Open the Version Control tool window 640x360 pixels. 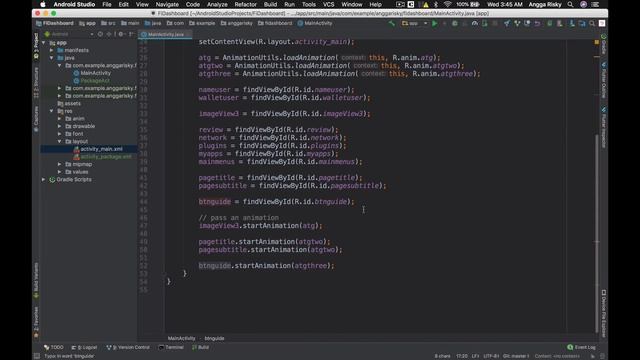128,347
